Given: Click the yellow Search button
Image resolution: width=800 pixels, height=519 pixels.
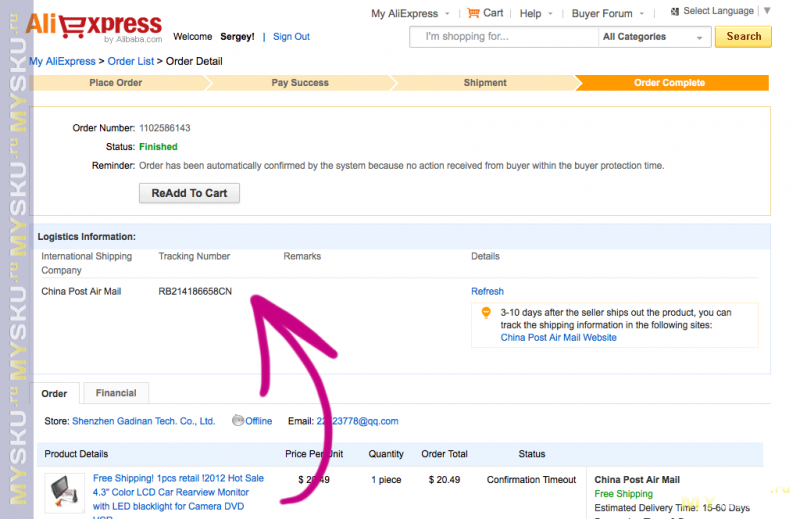Looking at the screenshot, I should click(x=743, y=37).
